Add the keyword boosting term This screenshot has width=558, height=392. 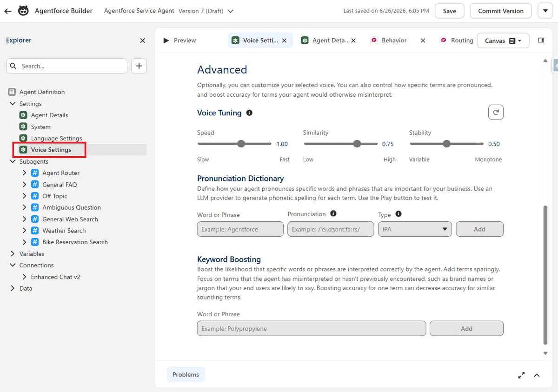point(466,328)
